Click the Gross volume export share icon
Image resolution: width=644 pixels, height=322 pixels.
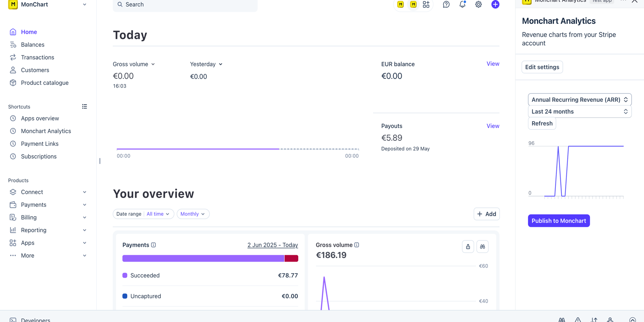pyautogui.click(x=468, y=247)
